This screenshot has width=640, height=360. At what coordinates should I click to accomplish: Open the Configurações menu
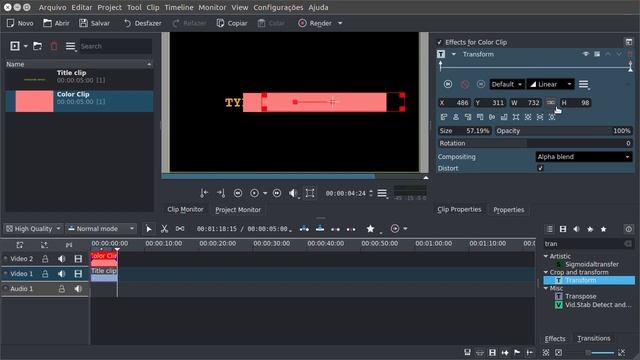point(278,7)
